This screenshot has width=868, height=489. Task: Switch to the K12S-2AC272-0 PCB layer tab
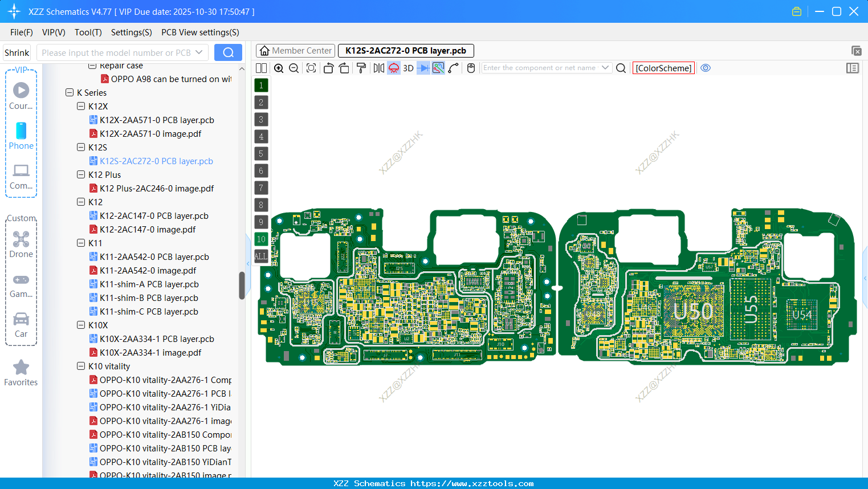click(406, 50)
